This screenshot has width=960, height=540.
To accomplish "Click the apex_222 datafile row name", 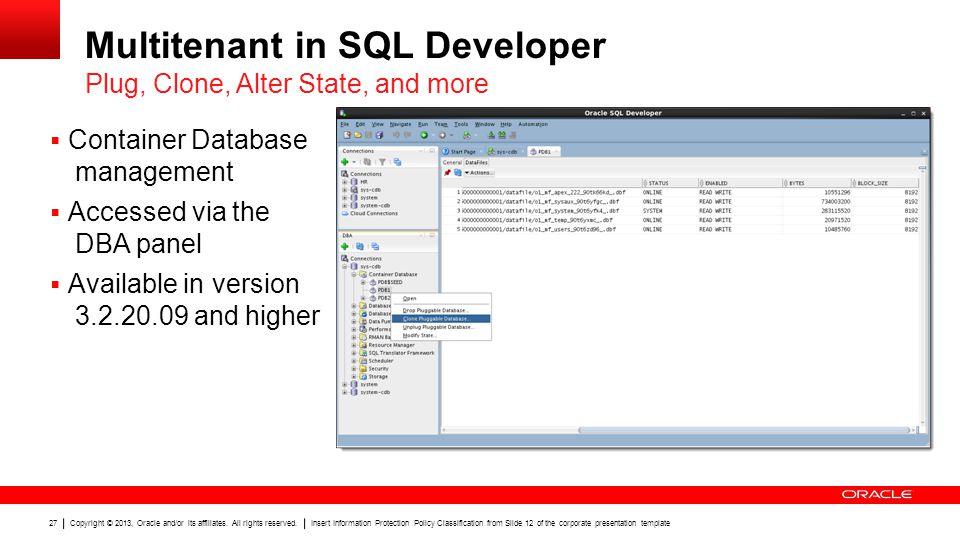I will 543,192.
